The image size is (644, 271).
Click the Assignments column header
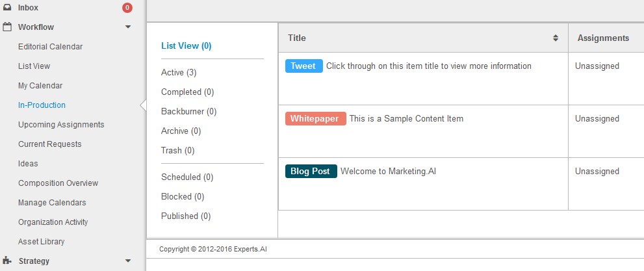[603, 38]
